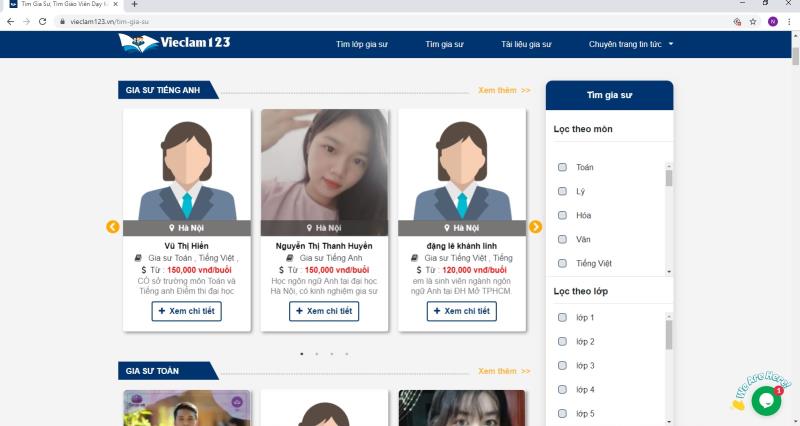
Task: Click book icon on đặng lê khánh linh card
Action: pos(414,258)
